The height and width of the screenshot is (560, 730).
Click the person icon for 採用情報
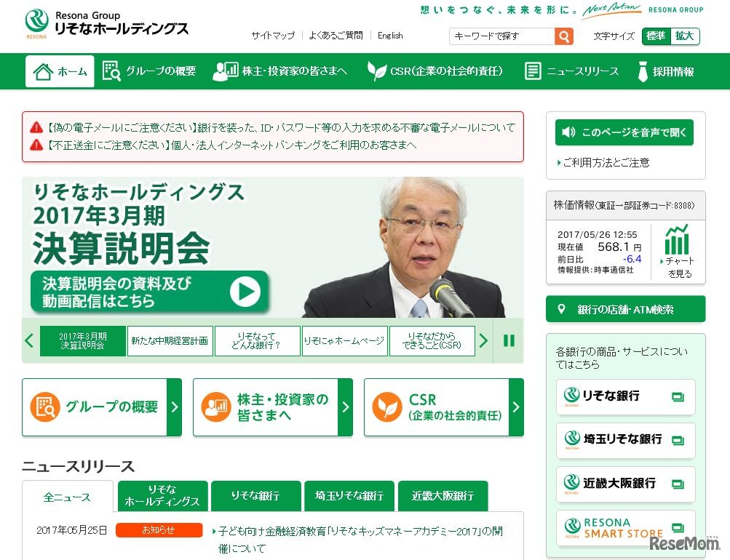coord(642,71)
